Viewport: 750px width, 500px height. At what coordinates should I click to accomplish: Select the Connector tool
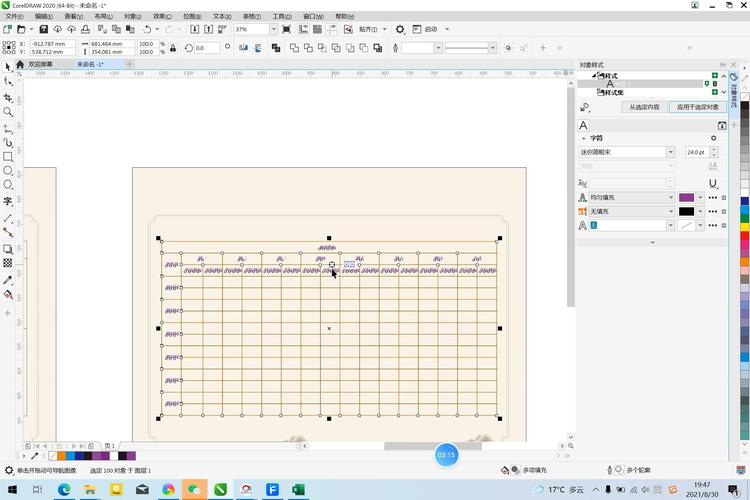coord(8,233)
